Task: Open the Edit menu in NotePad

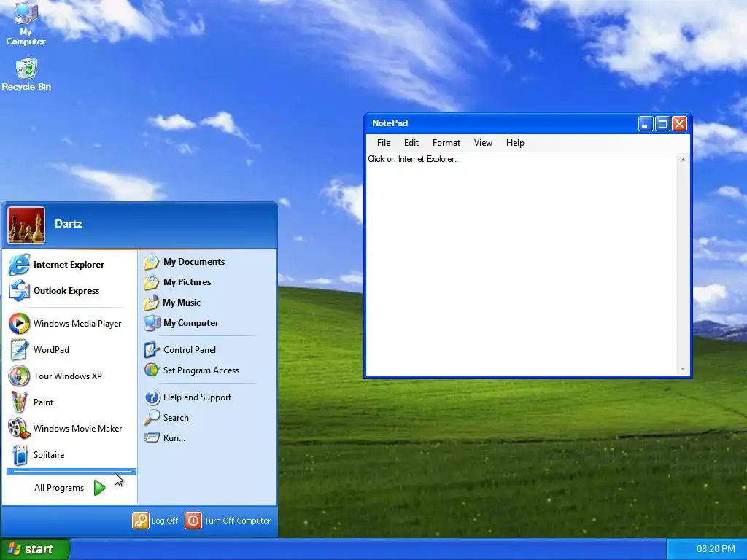Action: pos(411,143)
